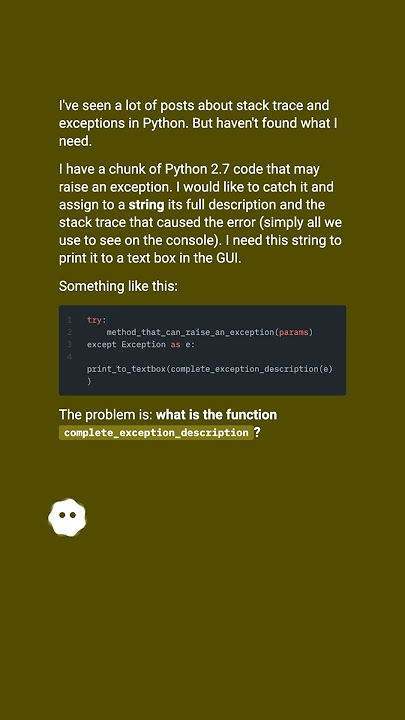Click the paragraph starting 'I've seen a lot of posts'
405x720 pixels.
198,123
